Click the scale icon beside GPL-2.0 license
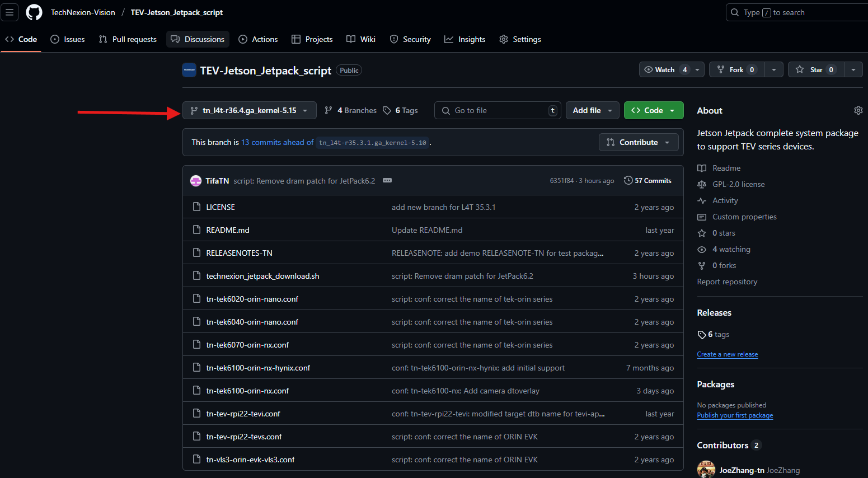The image size is (868, 478). [702, 184]
